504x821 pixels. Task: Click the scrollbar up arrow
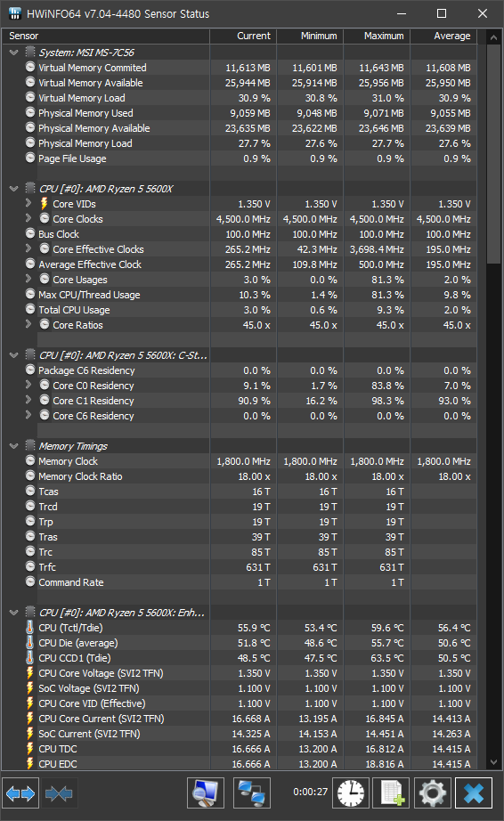click(x=493, y=37)
